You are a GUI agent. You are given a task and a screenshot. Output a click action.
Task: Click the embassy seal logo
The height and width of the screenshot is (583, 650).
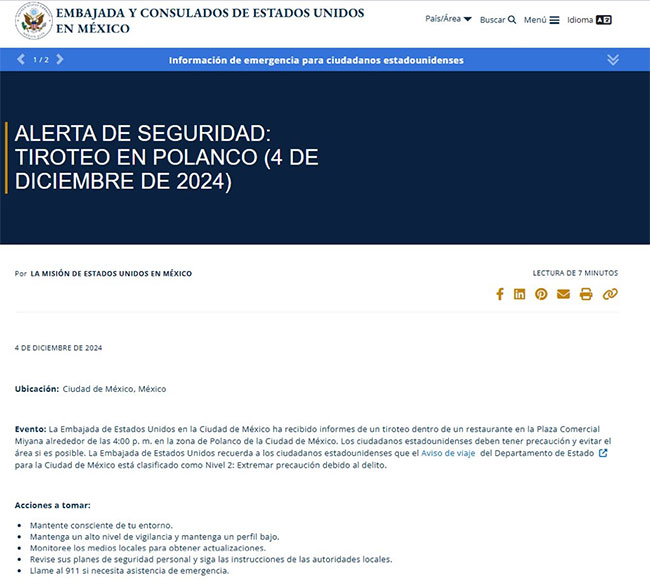point(33,21)
